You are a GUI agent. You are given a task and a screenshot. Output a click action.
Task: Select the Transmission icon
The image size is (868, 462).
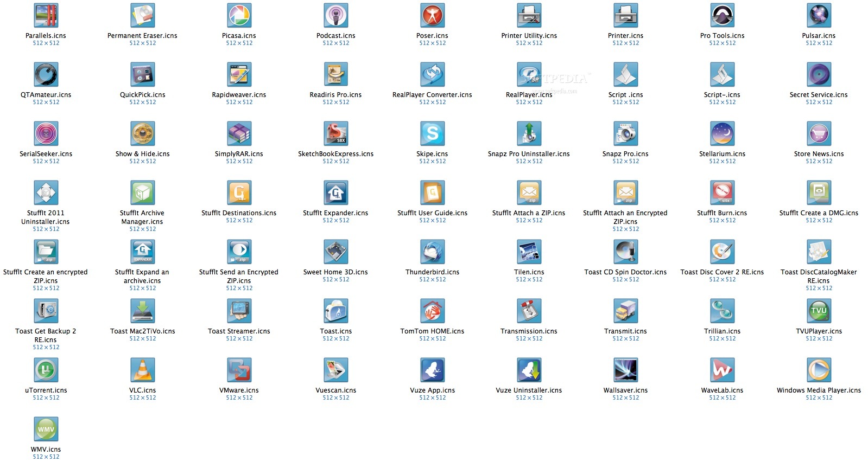coord(529,311)
